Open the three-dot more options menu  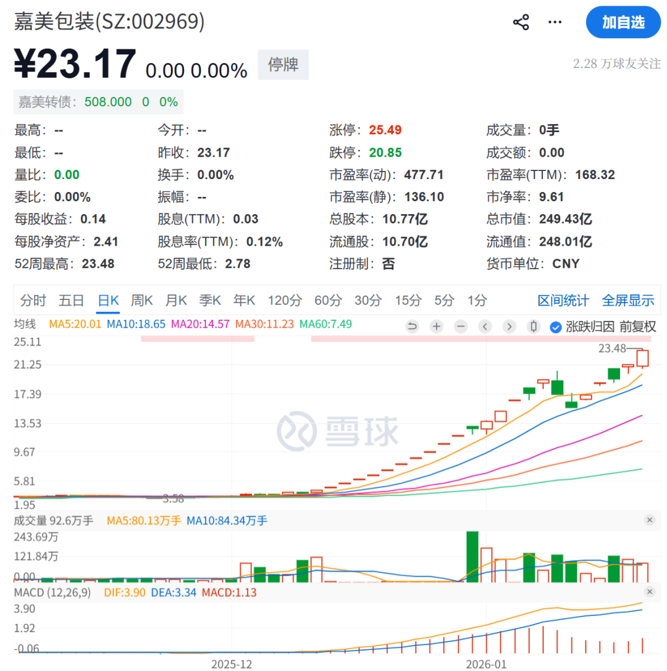tap(558, 22)
